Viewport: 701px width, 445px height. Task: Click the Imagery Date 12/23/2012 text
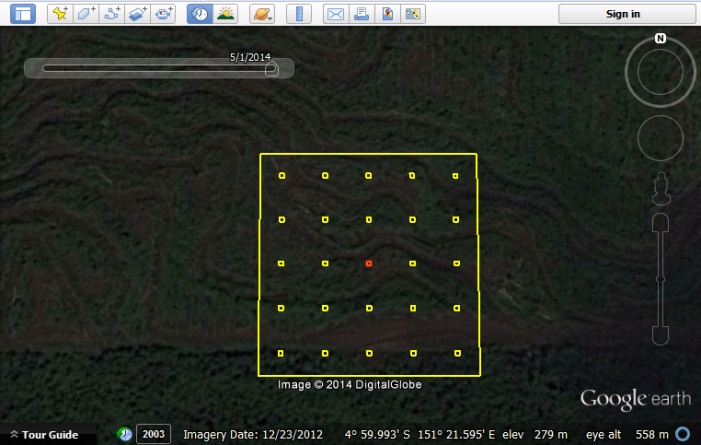tap(253, 435)
